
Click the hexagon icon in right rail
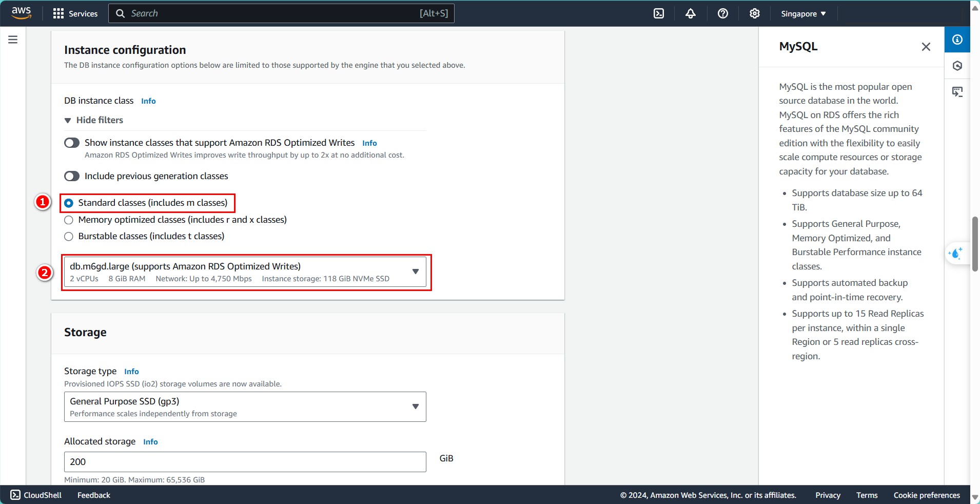point(957,66)
